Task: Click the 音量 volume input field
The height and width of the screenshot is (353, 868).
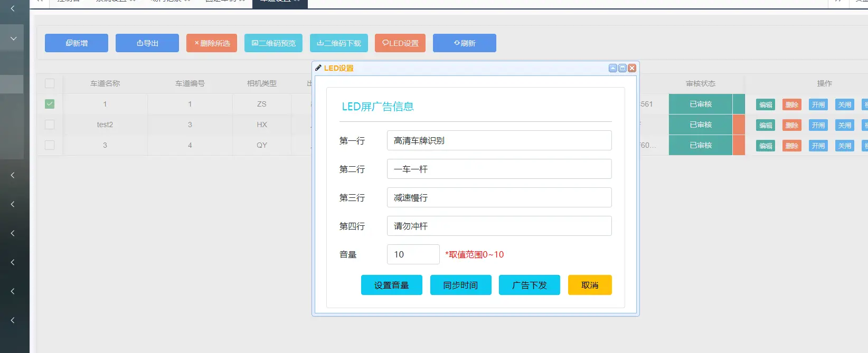Action: (413, 254)
